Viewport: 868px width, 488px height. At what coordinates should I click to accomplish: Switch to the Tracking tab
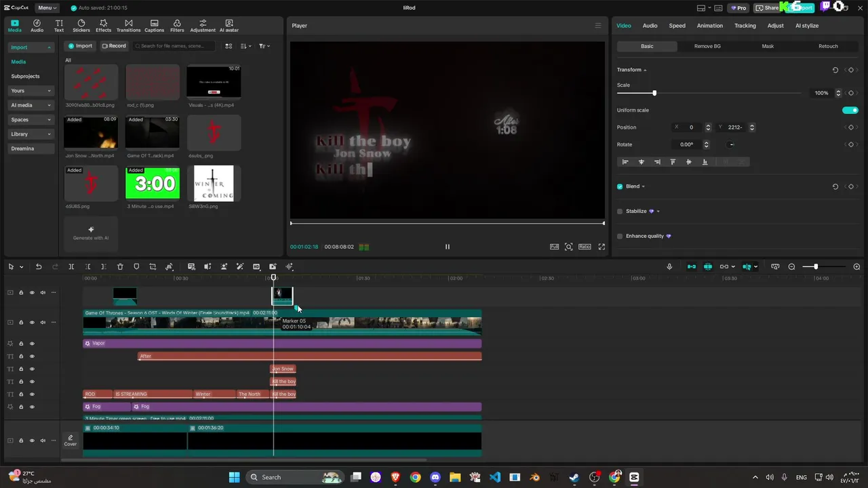click(x=745, y=26)
